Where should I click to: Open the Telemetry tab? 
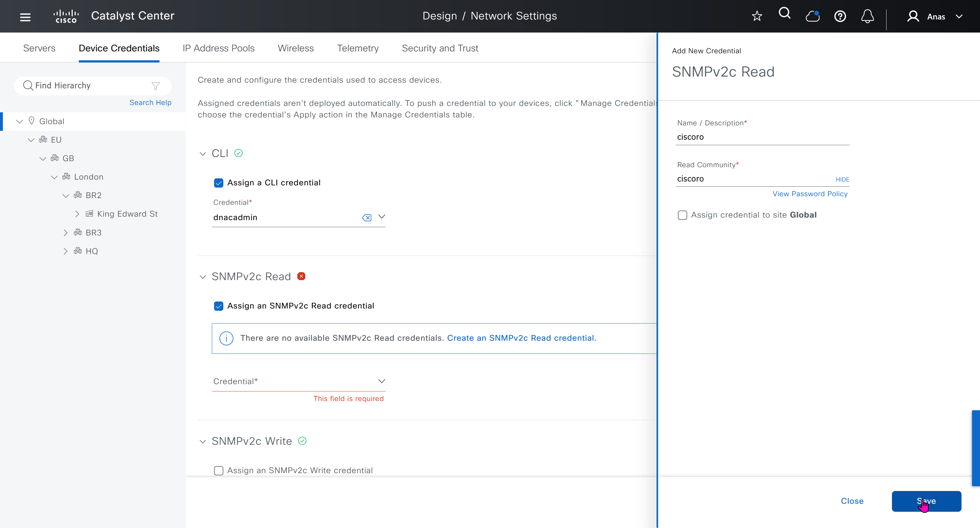coord(358,48)
